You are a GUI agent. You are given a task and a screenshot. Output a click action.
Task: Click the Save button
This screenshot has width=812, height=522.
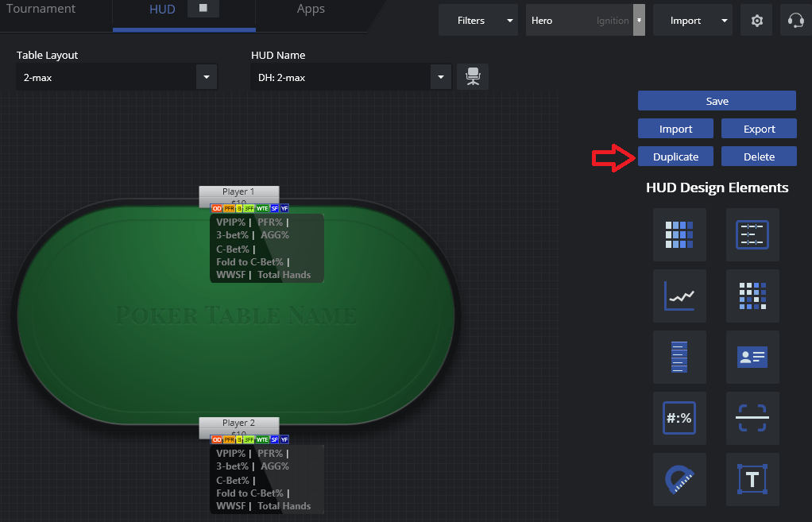pos(717,101)
